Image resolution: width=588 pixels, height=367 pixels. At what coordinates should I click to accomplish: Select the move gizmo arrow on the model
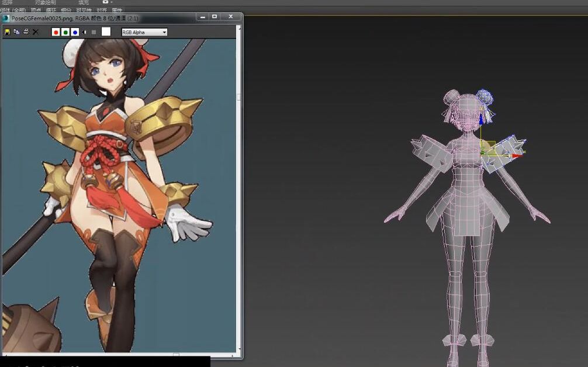point(517,156)
